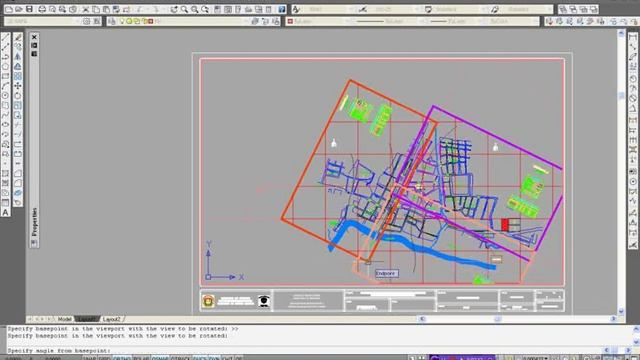Screen dimensions: 640x360
Task: Activate Zoom Realtime magnifier tool
Action: (184, 9)
